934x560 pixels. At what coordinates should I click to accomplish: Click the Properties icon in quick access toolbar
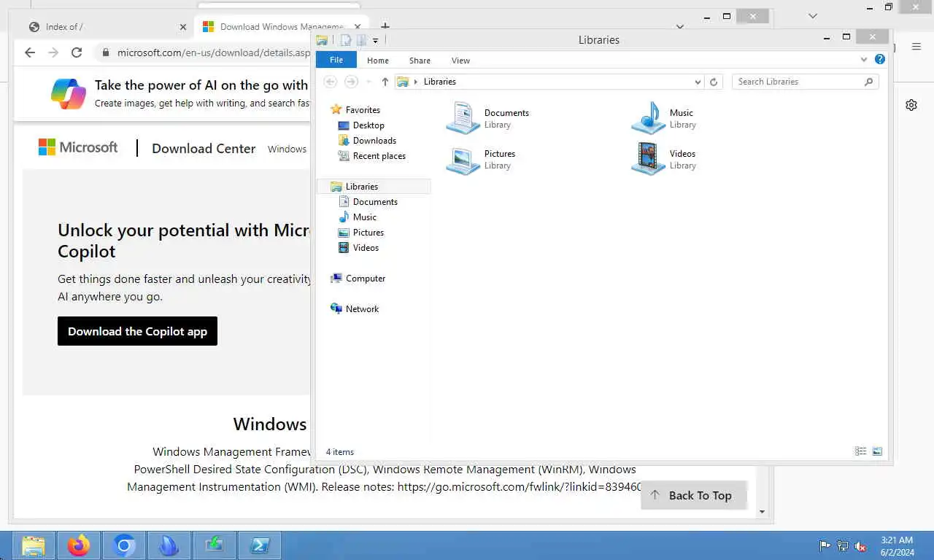346,40
